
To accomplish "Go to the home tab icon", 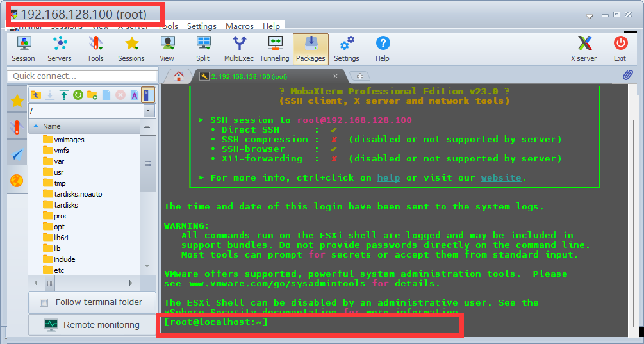I will tap(178, 76).
